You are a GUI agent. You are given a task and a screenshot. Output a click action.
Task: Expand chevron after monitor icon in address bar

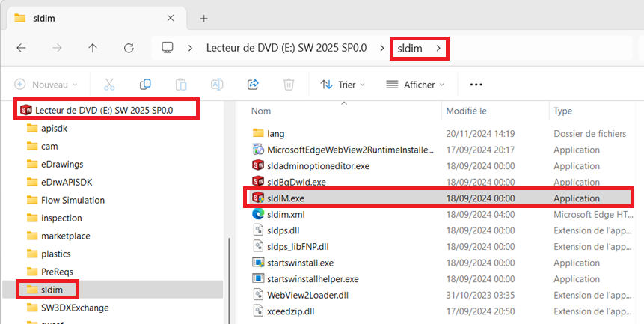tap(190, 49)
